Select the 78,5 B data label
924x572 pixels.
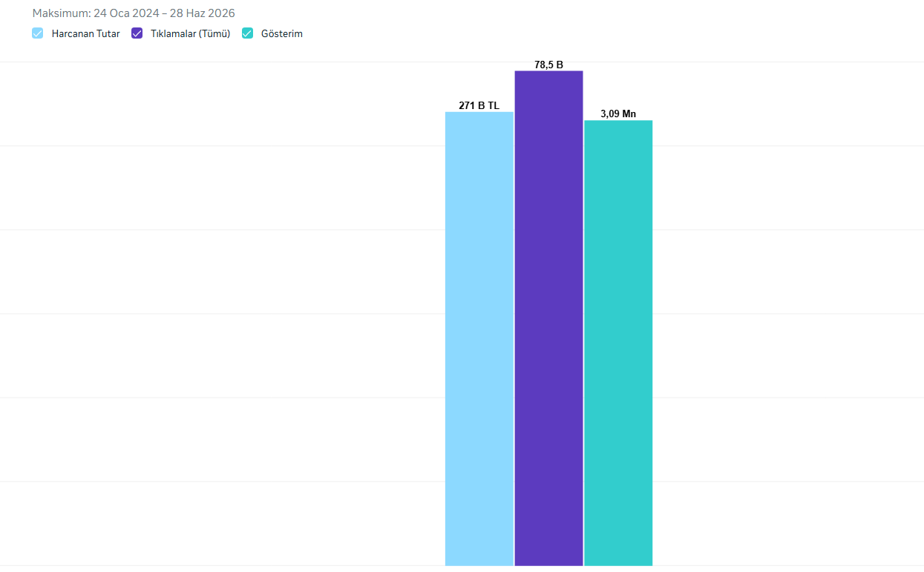pos(548,65)
